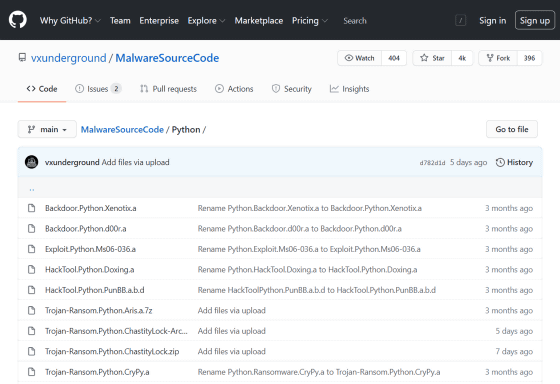Click file icon for Trojan-Ransom.Python.CryPy.a

coord(32,372)
